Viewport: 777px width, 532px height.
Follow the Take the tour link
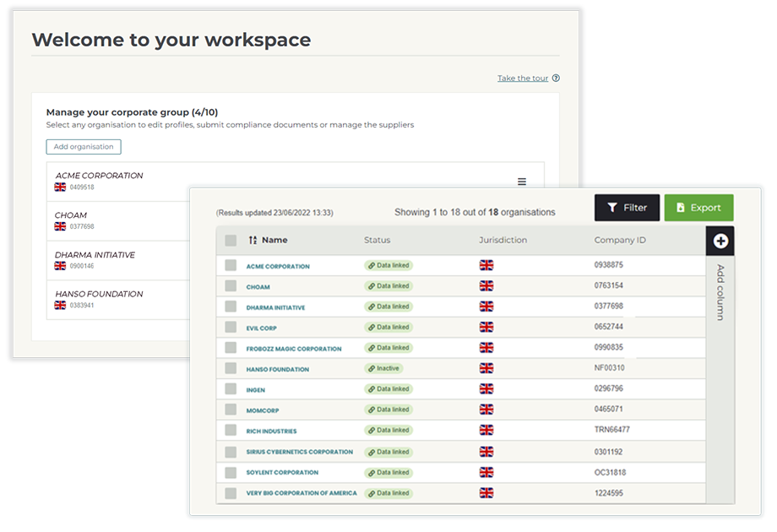tap(523, 79)
